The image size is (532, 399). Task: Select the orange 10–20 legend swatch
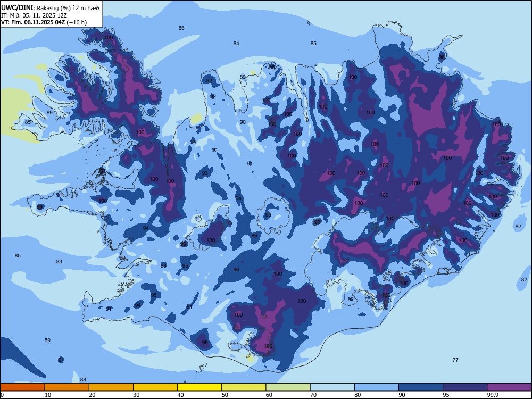click(x=67, y=387)
